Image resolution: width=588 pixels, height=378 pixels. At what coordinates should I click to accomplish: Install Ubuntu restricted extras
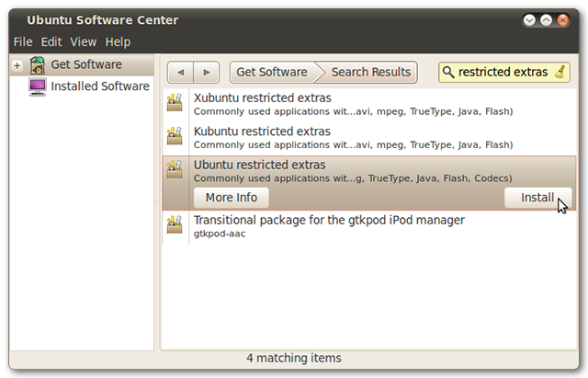point(537,198)
